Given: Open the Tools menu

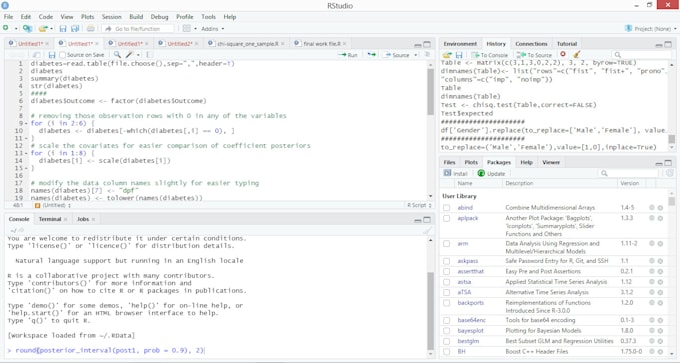Looking at the screenshot, I should pyautogui.click(x=208, y=17).
